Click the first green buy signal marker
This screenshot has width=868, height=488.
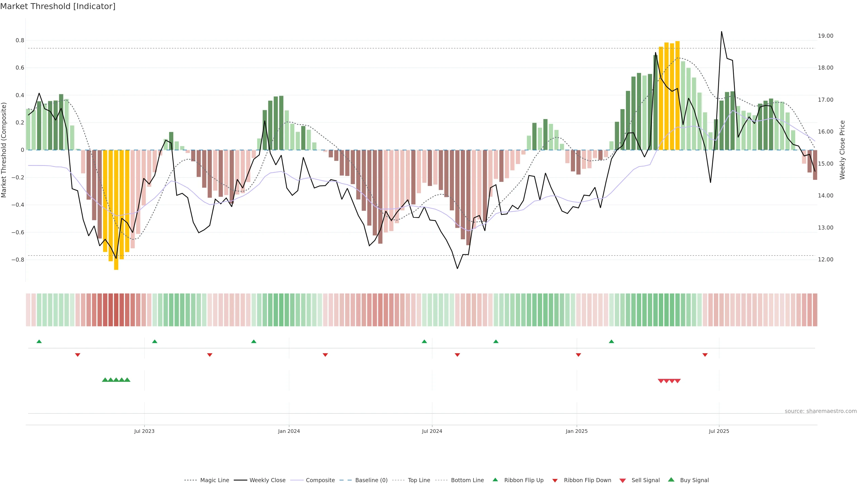105,380
